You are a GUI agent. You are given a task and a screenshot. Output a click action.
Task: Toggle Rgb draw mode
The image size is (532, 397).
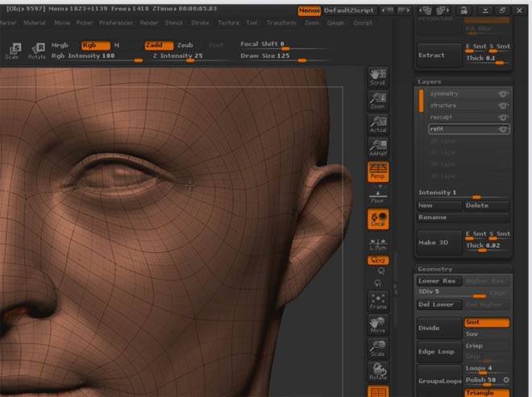click(96, 45)
